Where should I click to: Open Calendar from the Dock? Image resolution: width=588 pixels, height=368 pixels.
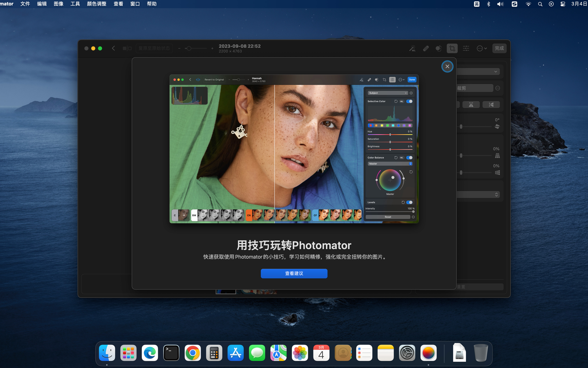[x=321, y=353]
